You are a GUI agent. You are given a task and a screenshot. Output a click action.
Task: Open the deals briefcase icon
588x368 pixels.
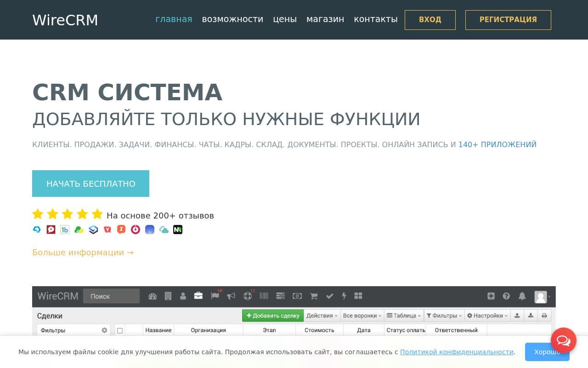(198, 296)
